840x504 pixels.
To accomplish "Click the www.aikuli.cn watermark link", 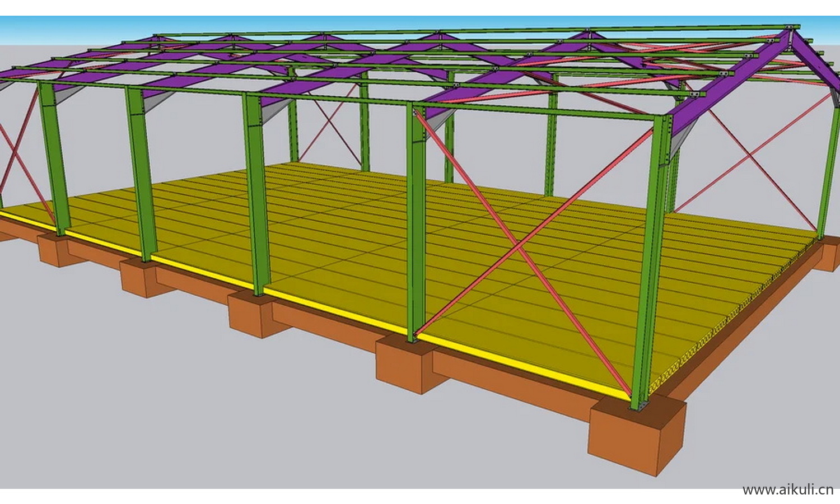I will pos(787,490).
